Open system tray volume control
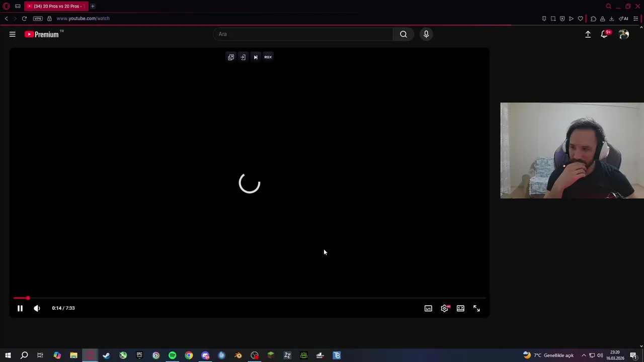 coord(600,355)
